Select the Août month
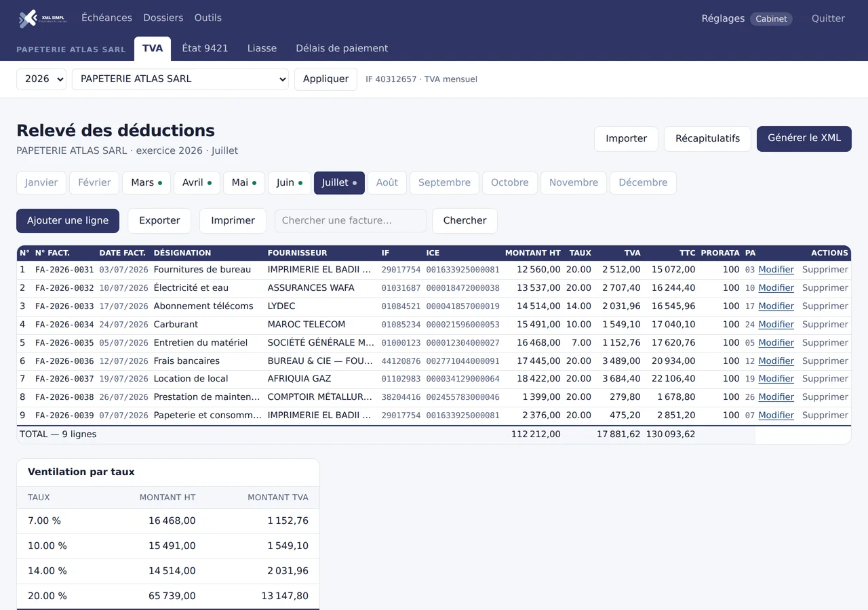 pos(387,183)
